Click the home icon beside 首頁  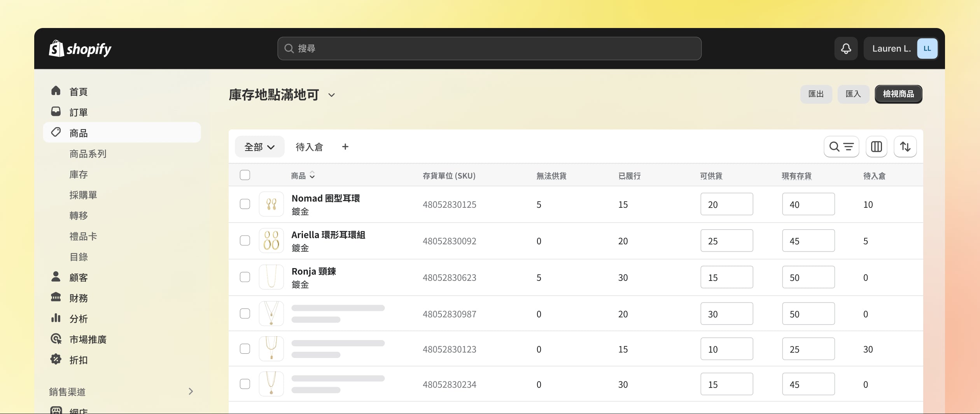point(56,91)
